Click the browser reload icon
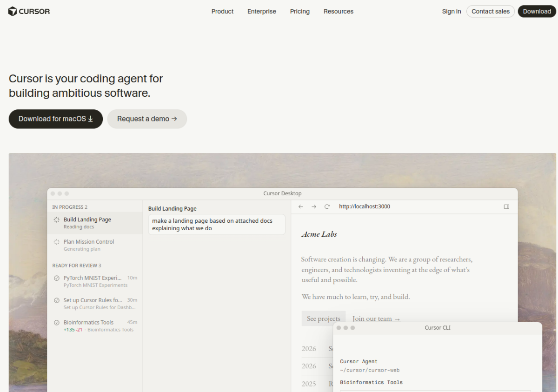 click(x=327, y=206)
